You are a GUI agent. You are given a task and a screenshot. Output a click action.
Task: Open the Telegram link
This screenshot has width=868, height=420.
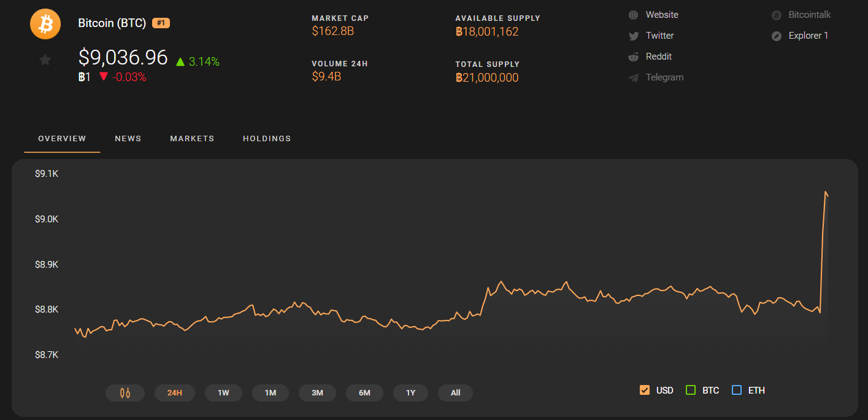[664, 77]
